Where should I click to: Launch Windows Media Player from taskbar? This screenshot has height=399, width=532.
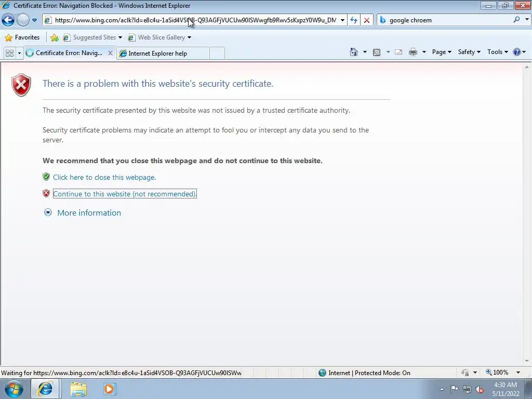click(x=109, y=389)
